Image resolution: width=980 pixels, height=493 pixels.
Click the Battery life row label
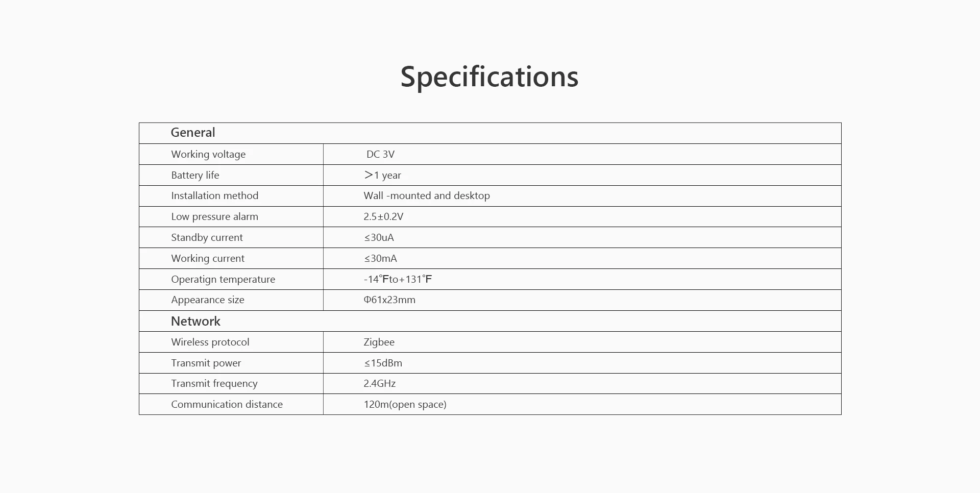(x=195, y=175)
